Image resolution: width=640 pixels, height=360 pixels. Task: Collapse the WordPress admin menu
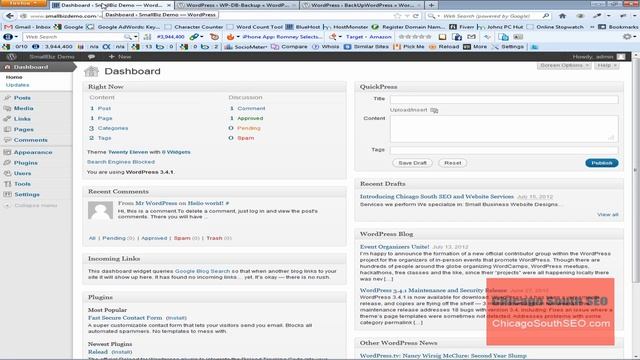[32, 206]
